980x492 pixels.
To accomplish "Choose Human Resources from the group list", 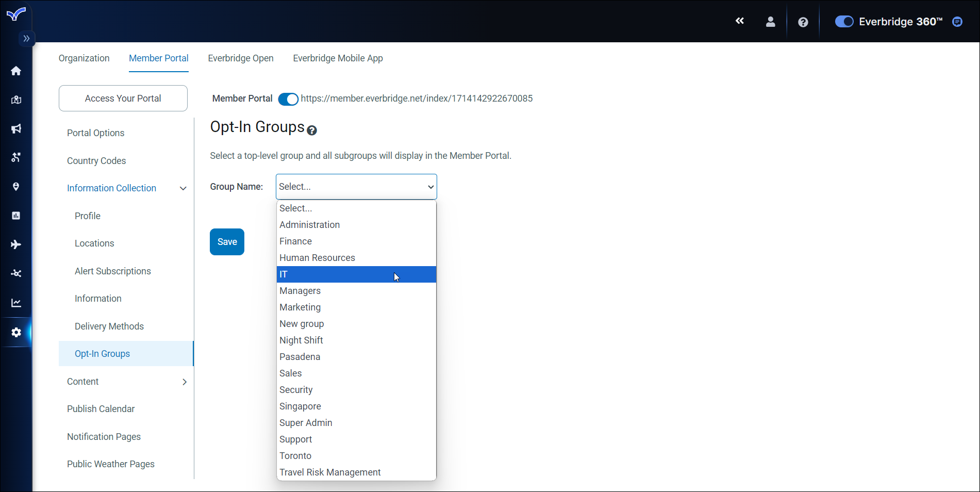I will tap(356, 258).
